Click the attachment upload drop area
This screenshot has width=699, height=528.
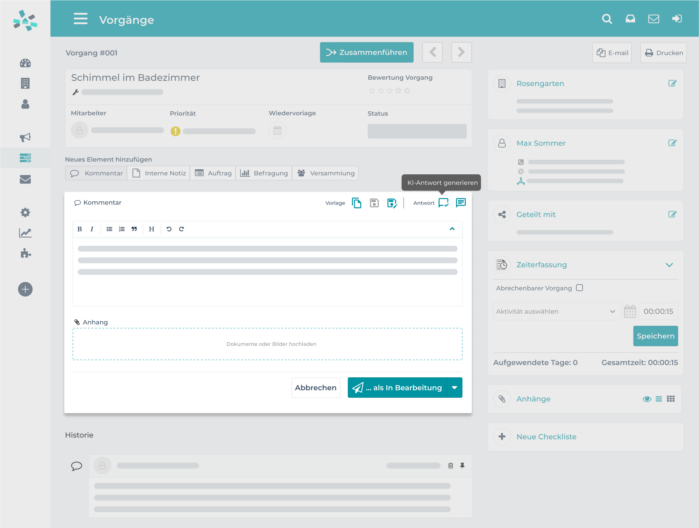point(267,344)
